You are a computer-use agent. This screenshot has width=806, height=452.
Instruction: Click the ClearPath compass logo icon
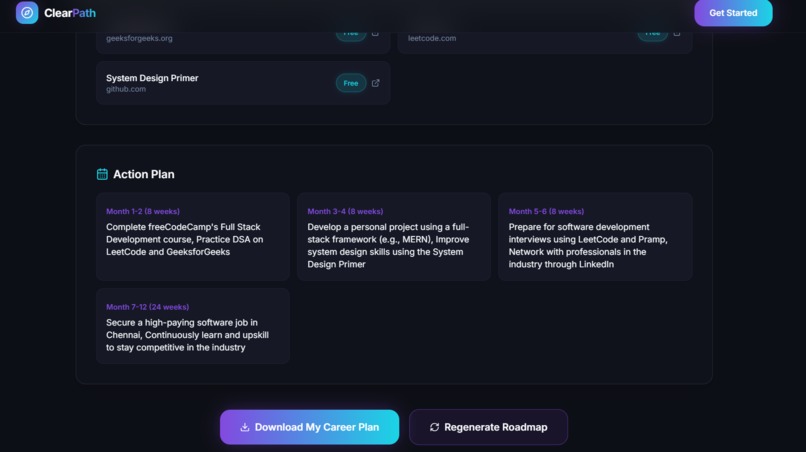click(x=27, y=12)
